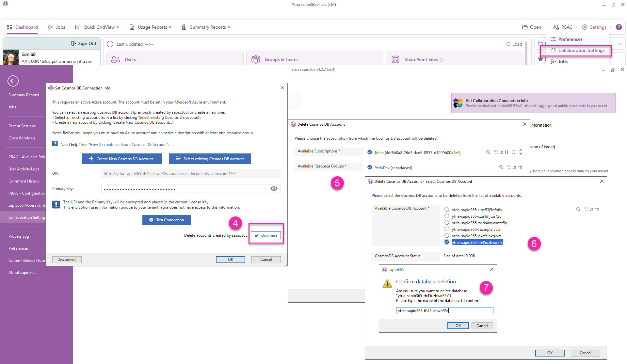Viewport: 627px width, 364px height.
Task: Select ytria-sapio365-rbzmplafvvl2i radio button
Action: (x=447, y=229)
